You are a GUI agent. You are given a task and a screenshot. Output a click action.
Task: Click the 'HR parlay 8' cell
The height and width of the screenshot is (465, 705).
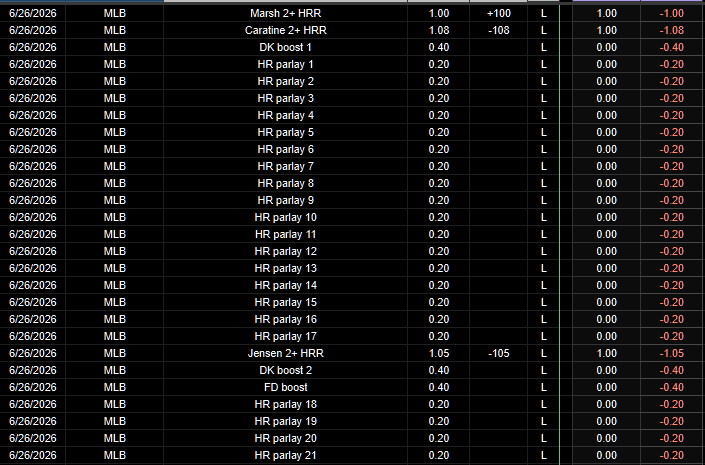click(x=286, y=183)
